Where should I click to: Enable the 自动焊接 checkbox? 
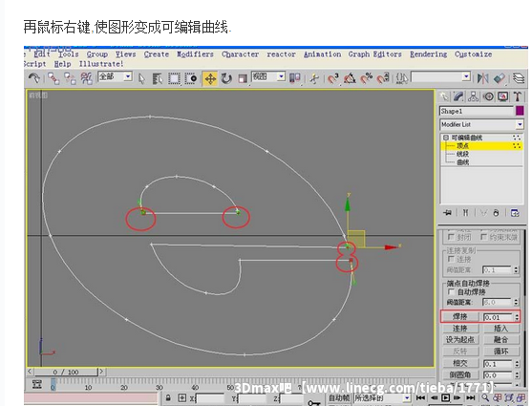(x=451, y=291)
